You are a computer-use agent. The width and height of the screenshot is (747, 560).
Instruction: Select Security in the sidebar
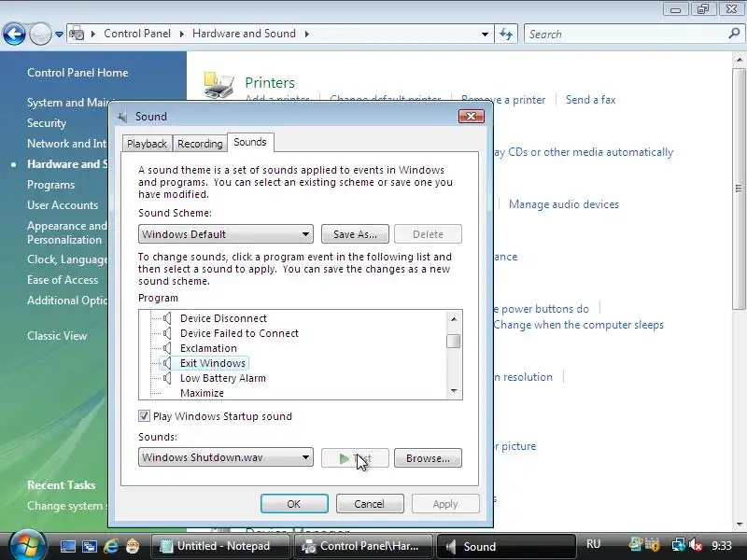coord(46,123)
